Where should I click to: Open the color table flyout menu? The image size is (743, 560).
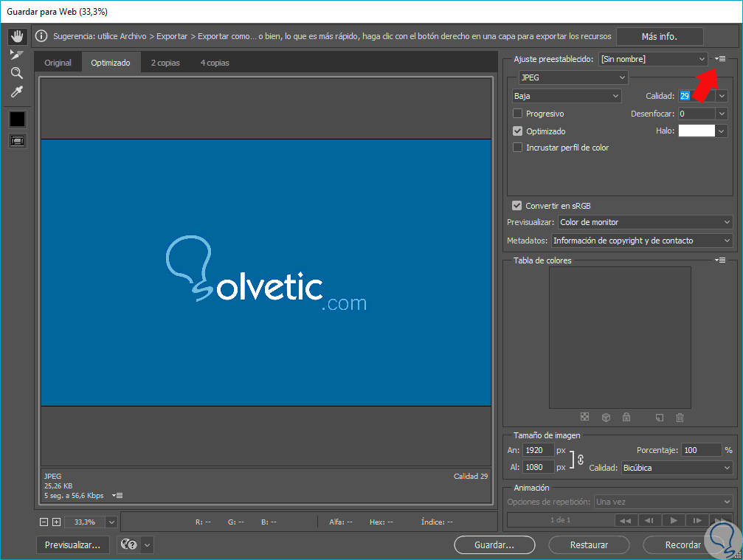[720, 260]
